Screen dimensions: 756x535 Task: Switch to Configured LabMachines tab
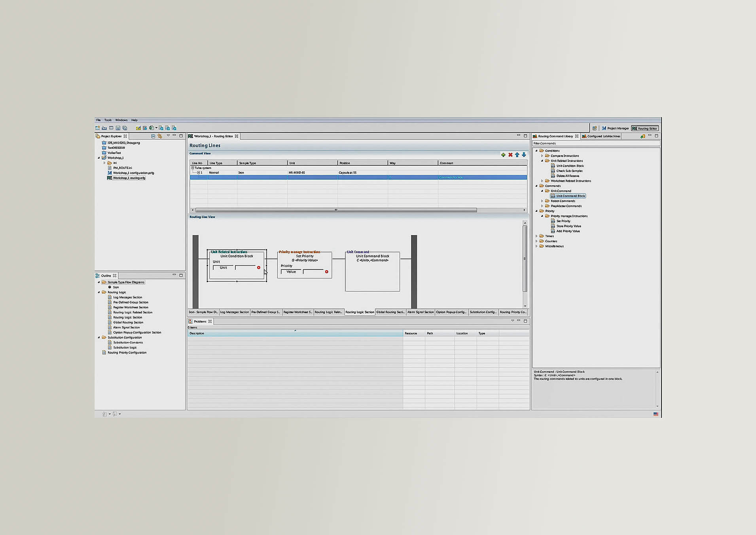coord(601,136)
